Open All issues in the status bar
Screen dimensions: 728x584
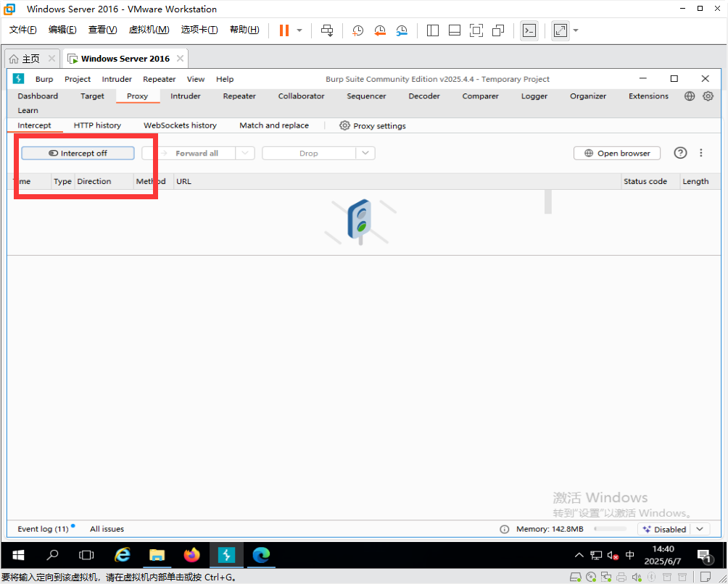tap(107, 529)
